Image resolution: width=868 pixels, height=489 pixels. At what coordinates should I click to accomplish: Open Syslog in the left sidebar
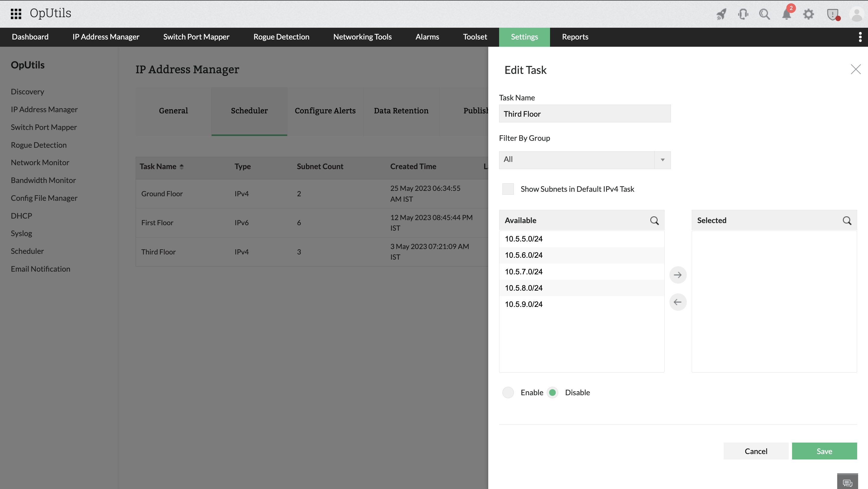21,234
